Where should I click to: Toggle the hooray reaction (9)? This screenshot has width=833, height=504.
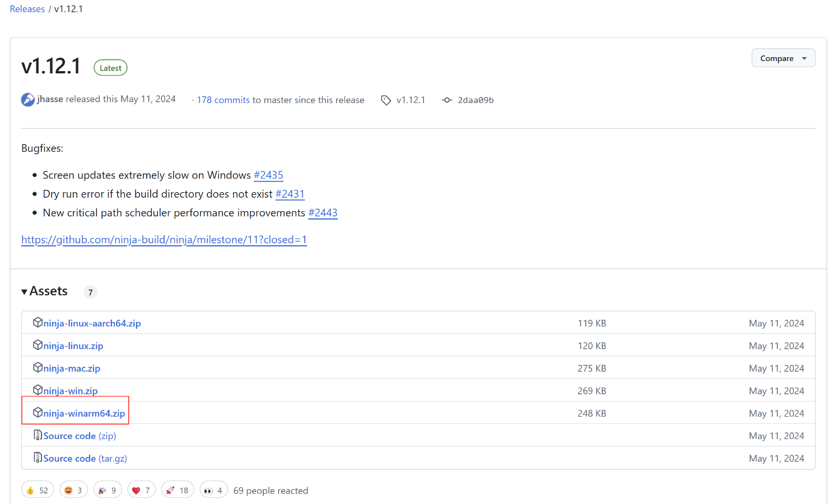click(108, 490)
